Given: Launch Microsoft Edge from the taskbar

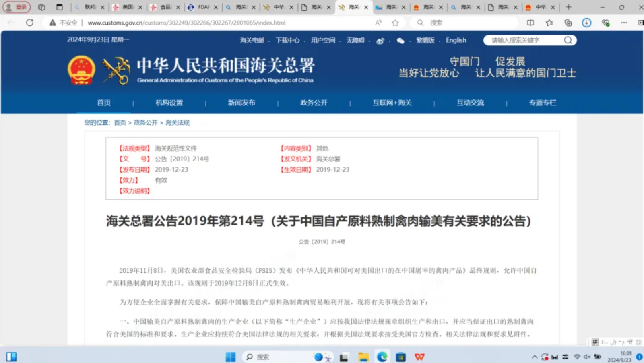Looking at the screenshot, I should (x=382, y=357).
